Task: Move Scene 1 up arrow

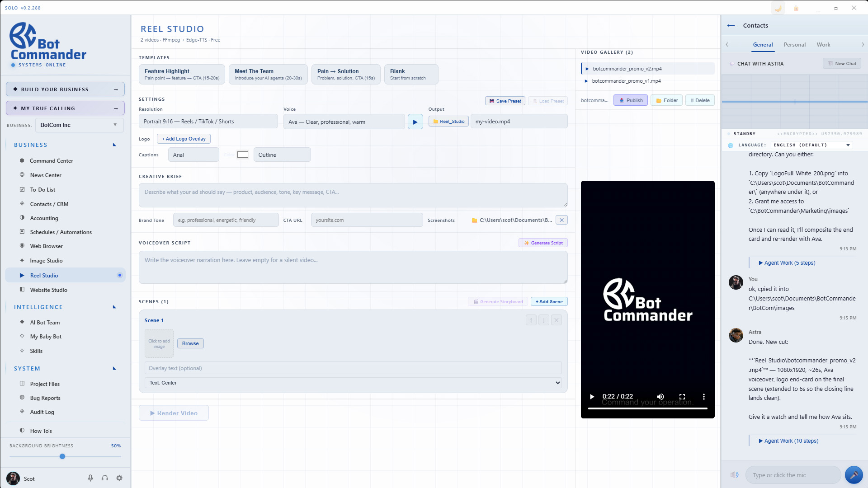Action: click(531, 320)
